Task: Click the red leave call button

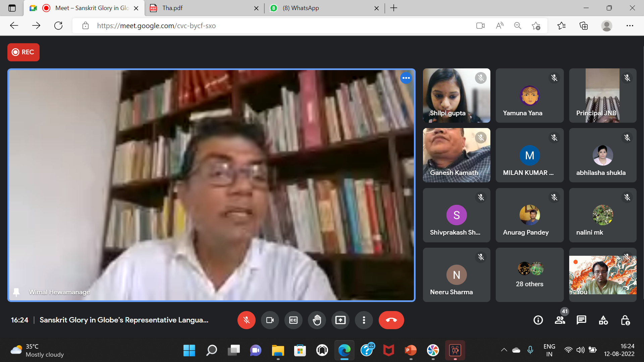Action: [391, 320]
